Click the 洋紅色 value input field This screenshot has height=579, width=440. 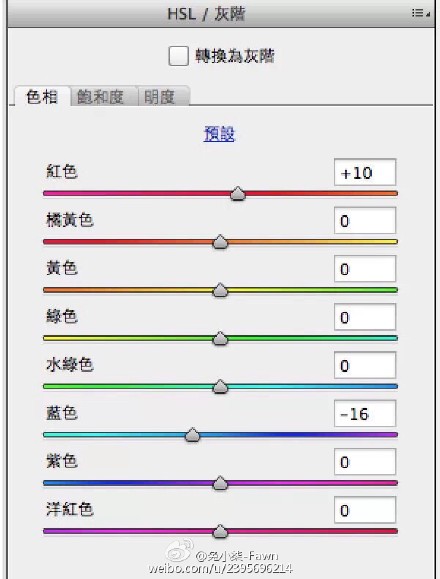(x=365, y=510)
